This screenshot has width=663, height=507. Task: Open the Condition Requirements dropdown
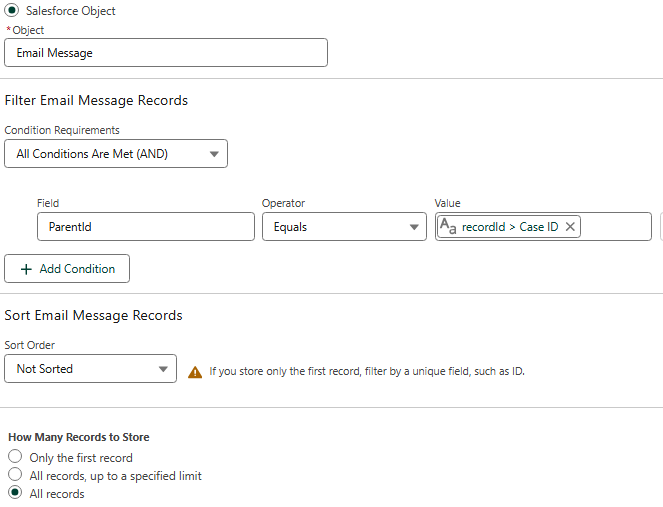tap(116, 154)
